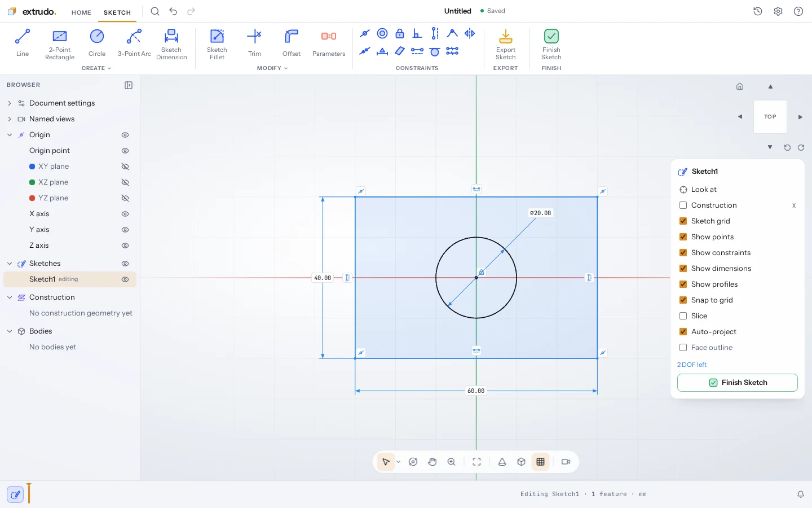Collapse the Bodies tree node
812x508 pixels.
[10, 331]
